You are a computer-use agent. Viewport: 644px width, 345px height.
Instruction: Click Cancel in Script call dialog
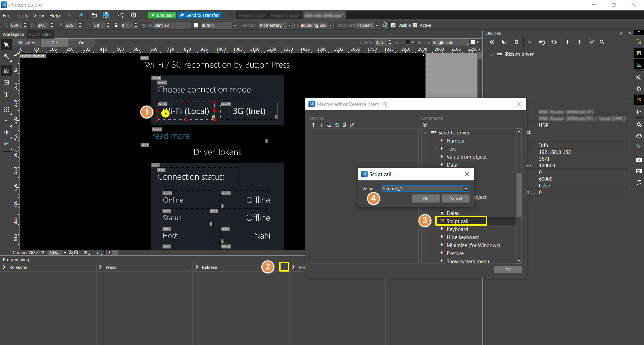(x=455, y=199)
